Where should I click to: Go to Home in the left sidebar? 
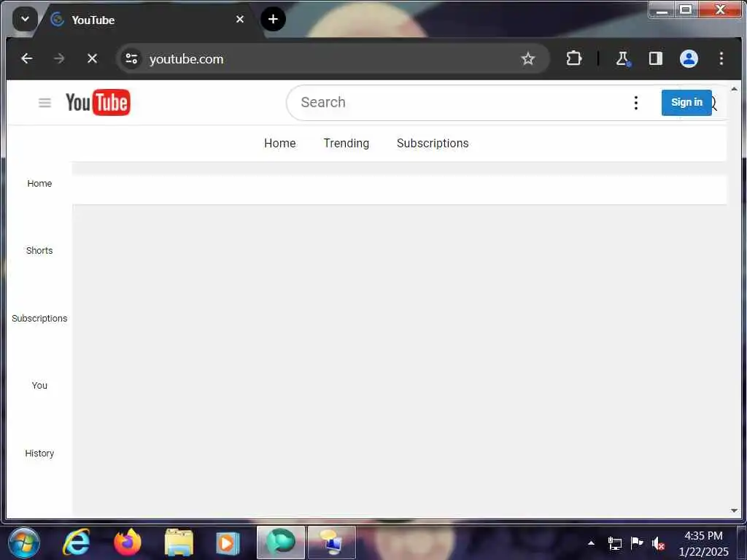tap(39, 183)
